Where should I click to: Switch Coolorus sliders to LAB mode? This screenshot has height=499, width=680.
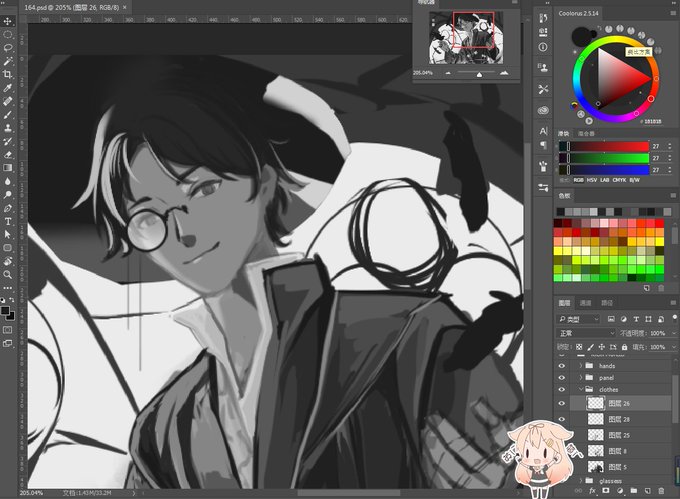coord(605,180)
